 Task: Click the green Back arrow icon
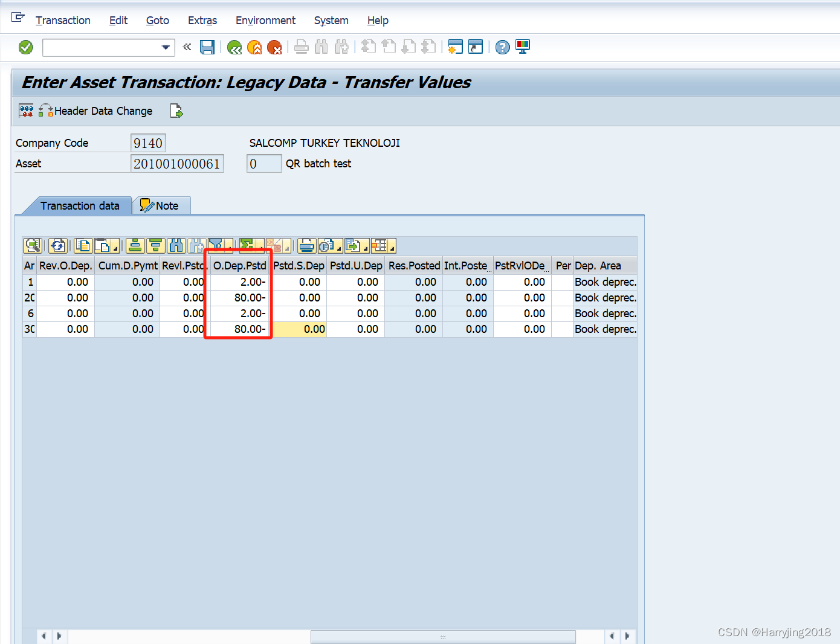(234, 47)
